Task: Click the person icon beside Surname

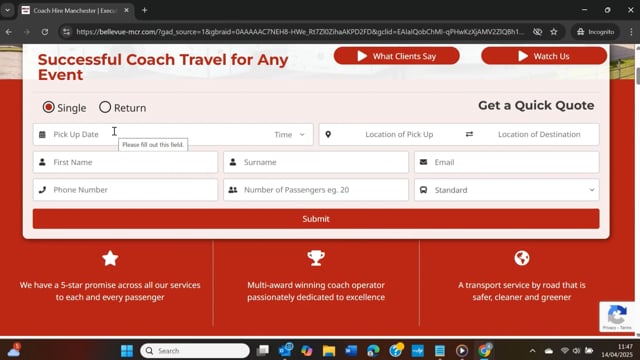Action: point(233,162)
